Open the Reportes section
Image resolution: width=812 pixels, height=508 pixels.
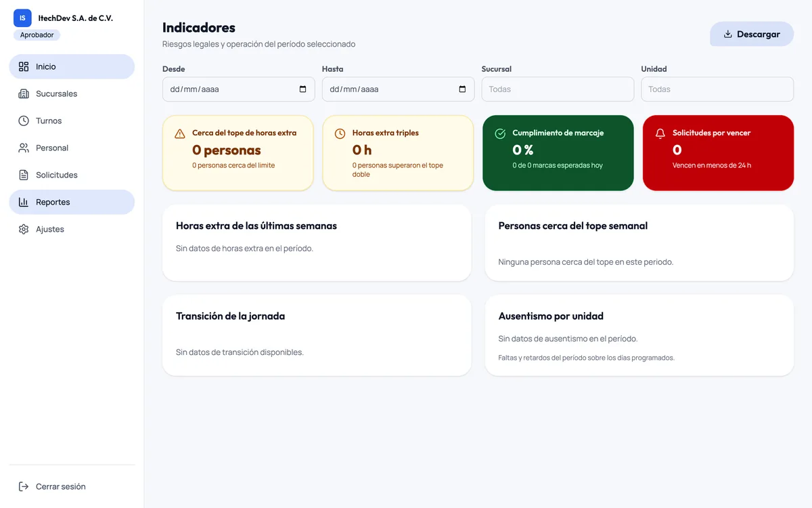(x=72, y=202)
